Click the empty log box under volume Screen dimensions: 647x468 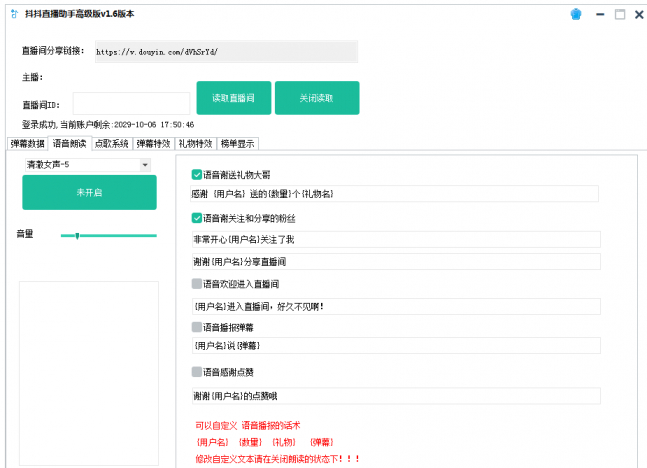89,373
